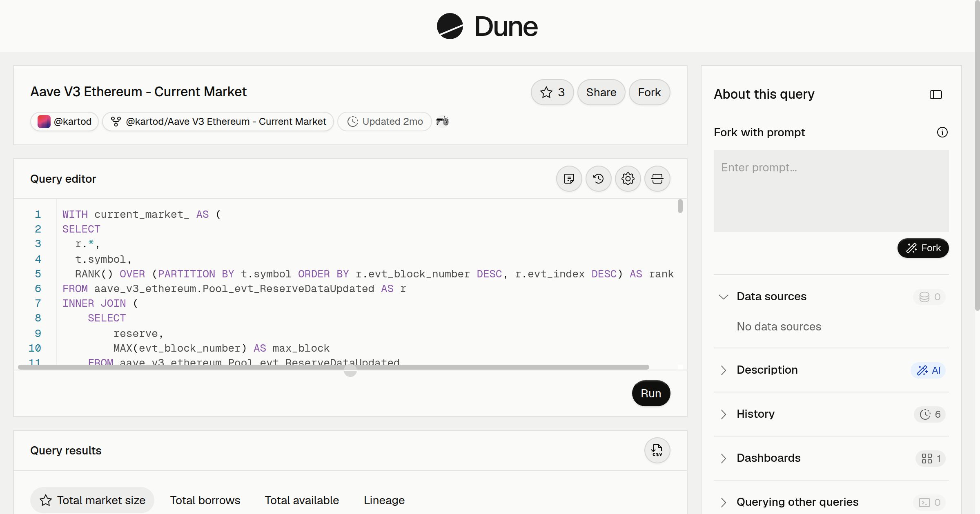Switch to Total available tab

click(x=302, y=500)
